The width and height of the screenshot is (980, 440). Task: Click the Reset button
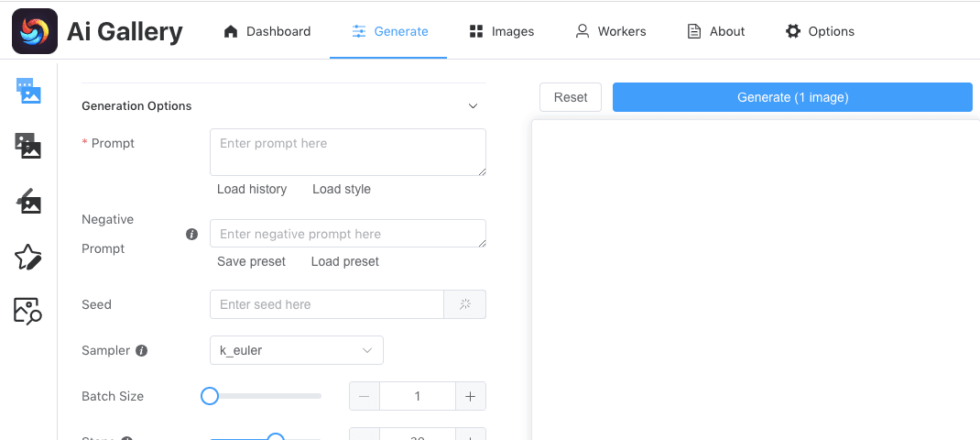[x=571, y=97]
